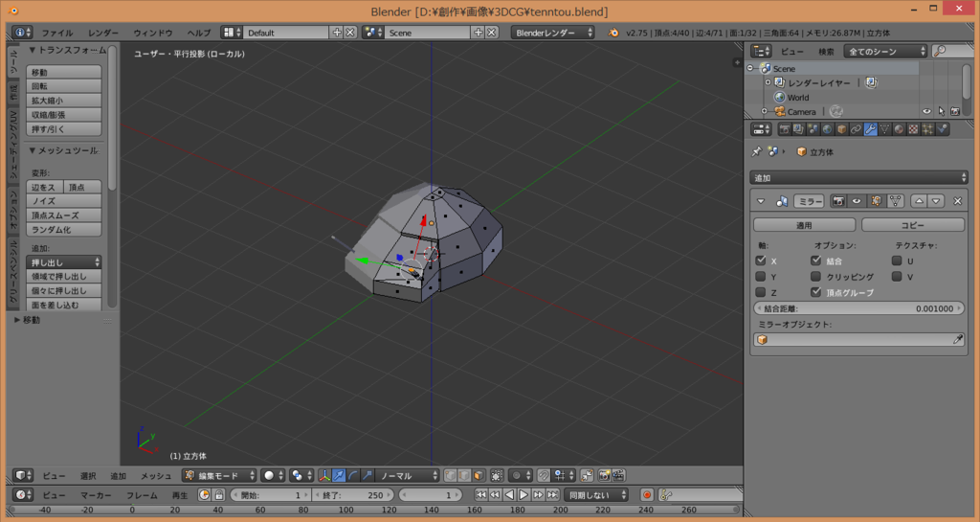Enable mirror on Z axis checkbox
The image size is (980, 522).
(761, 292)
